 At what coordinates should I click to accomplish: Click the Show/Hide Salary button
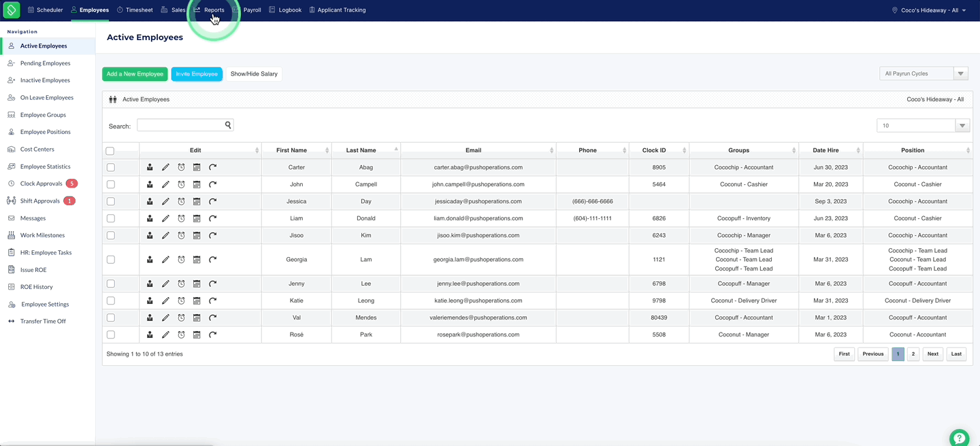(x=254, y=73)
